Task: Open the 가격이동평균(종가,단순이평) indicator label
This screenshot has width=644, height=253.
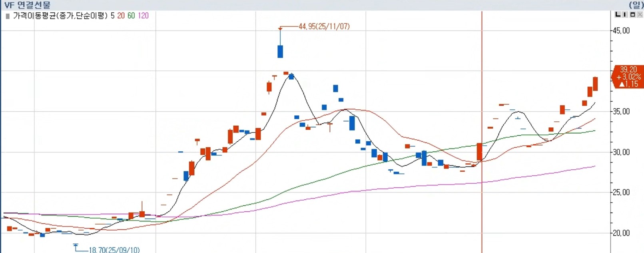Action: pos(60,16)
